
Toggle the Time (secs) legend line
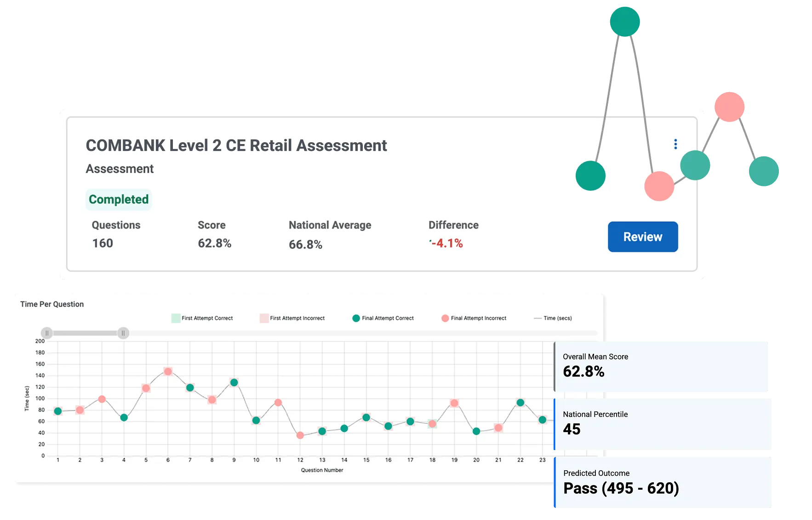552,318
